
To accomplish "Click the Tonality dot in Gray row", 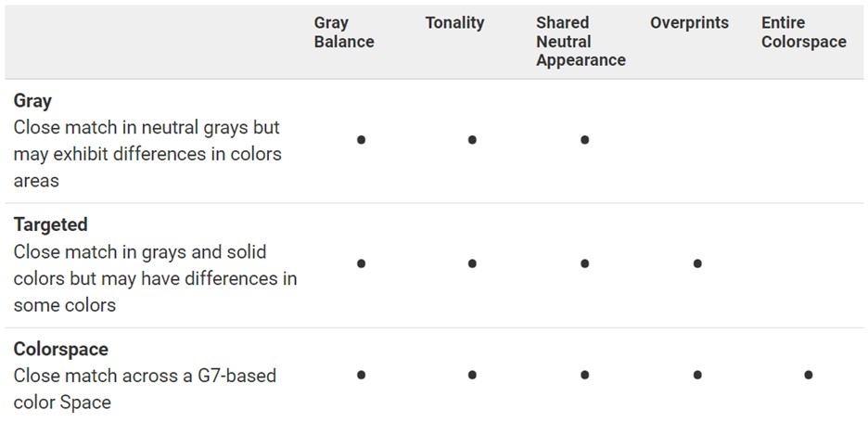I will [472, 140].
